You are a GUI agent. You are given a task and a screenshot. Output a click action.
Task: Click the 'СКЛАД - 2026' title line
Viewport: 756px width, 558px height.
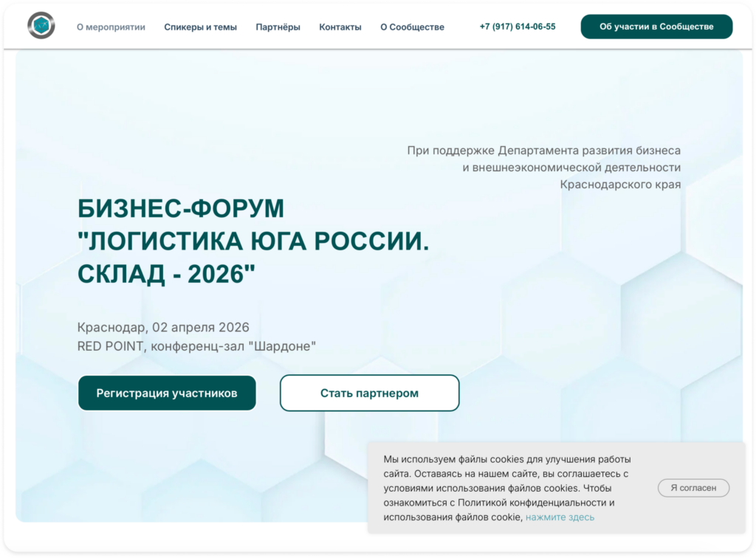pyautogui.click(x=166, y=274)
